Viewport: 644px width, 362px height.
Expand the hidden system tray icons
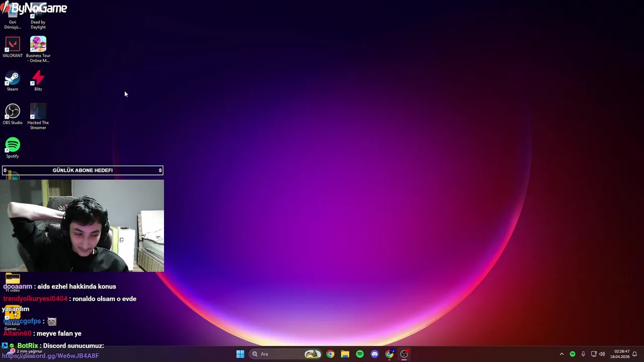(x=561, y=354)
